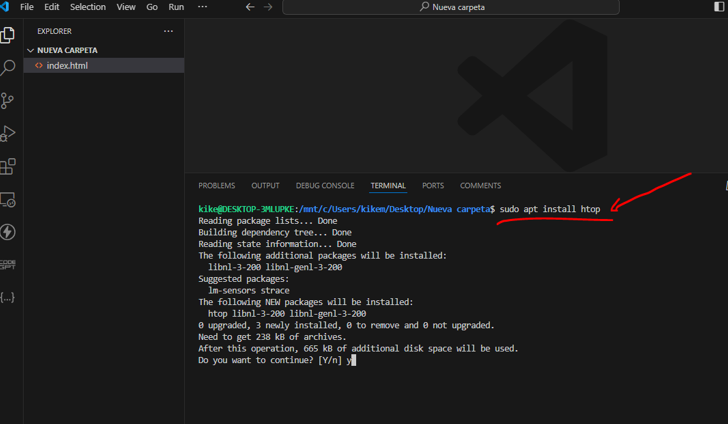728x424 pixels.
Task: Switch to the DEBUG CONSOLE tab
Action: [324, 186]
